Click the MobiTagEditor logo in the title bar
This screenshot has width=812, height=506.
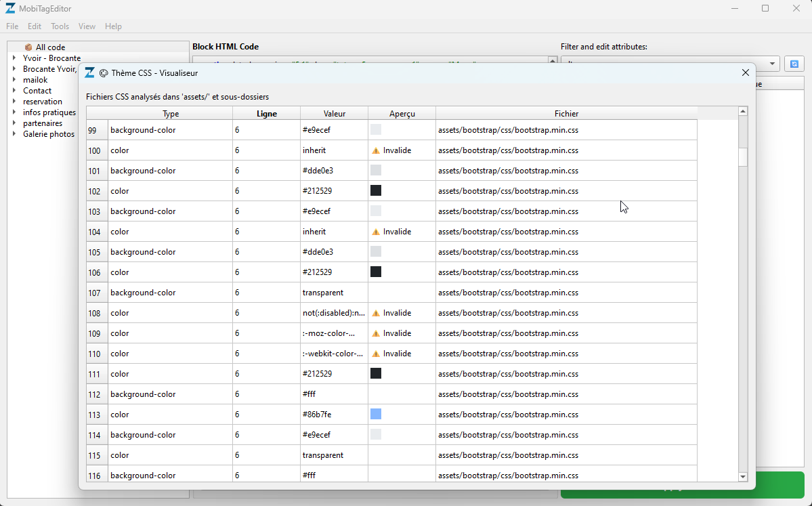pyautogui.click(x=10, y=8)
